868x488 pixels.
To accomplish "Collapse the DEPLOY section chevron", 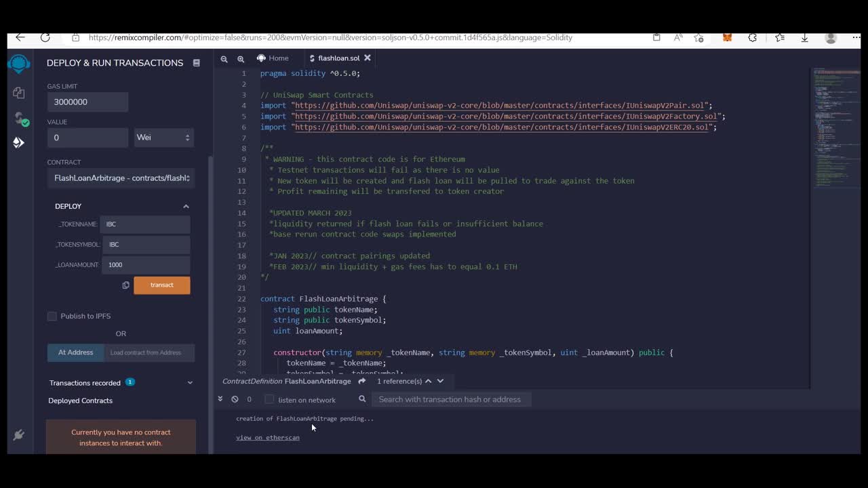I will tap(186, 206).
